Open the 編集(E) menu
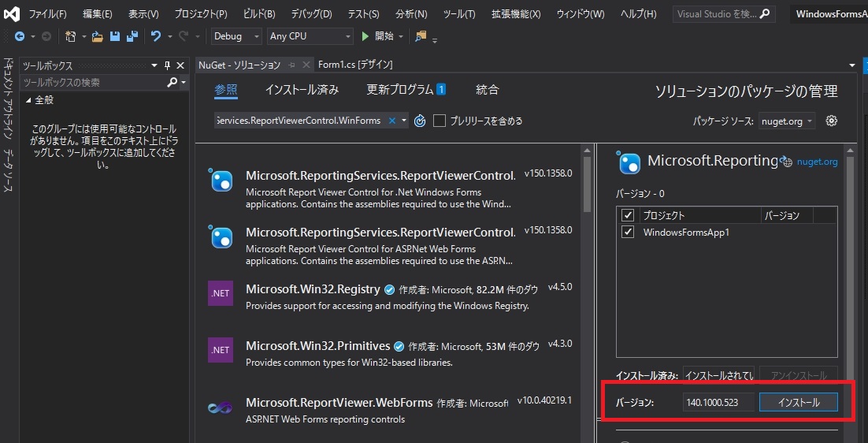This screenshot has height=443, width=868. click(x=98, y=14)
